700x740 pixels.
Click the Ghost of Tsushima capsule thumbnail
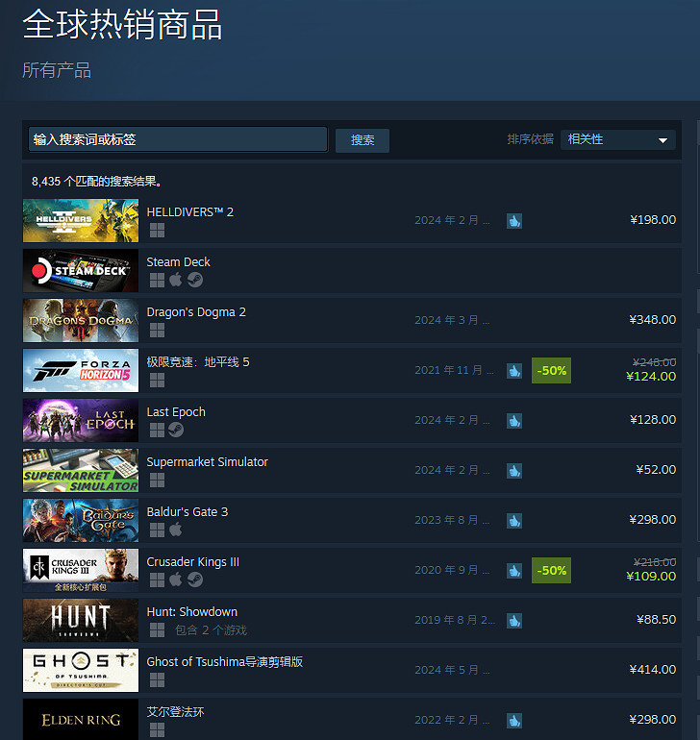81,670
